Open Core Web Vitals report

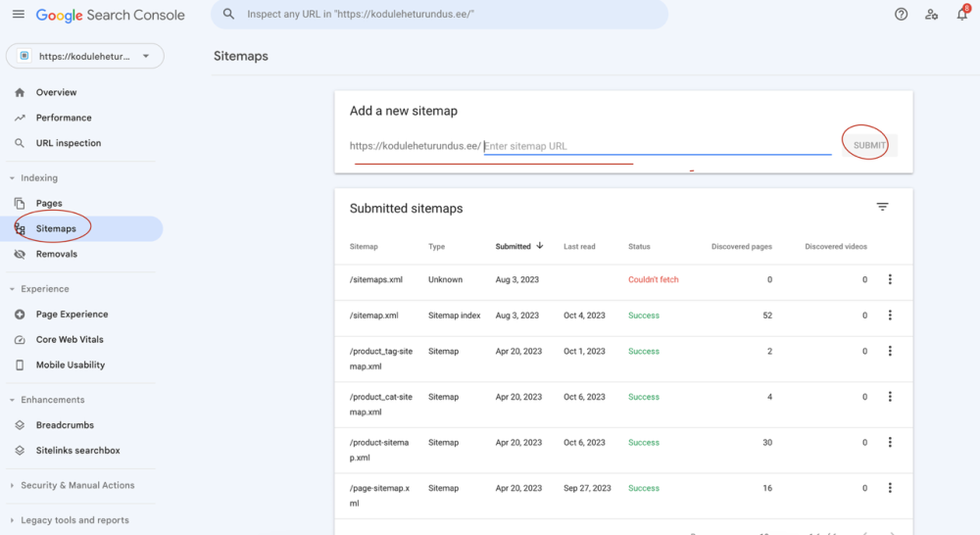[x=70, y=340]
